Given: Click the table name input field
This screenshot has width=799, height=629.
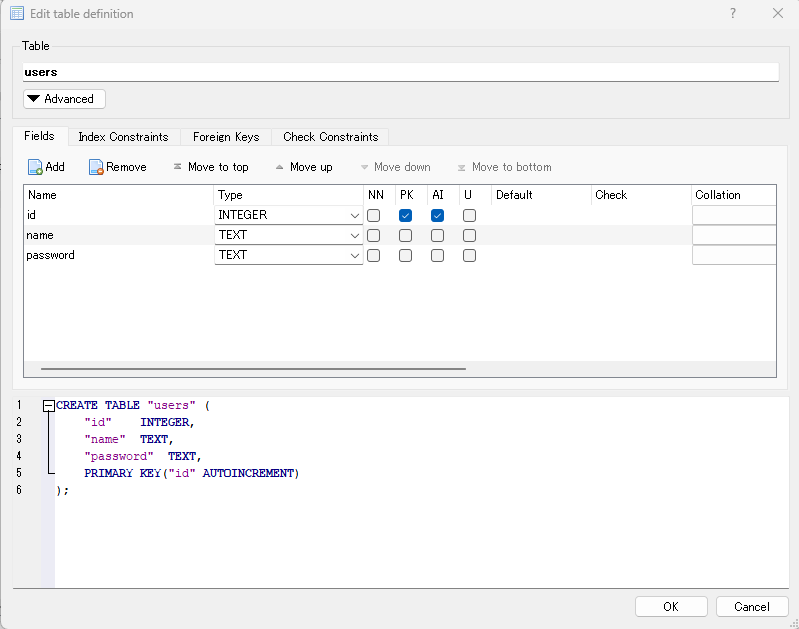Looking at the screenshot, I should click(400, 72).
